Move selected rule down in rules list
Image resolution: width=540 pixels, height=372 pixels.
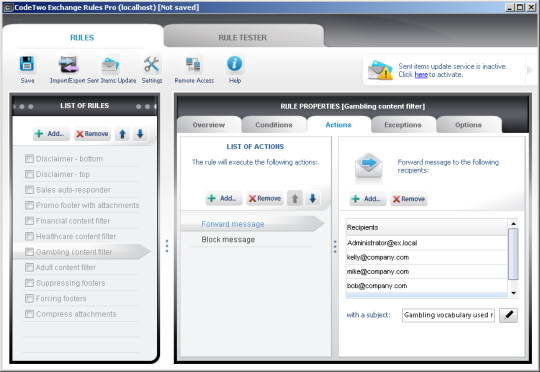click(x=140, y=134)
